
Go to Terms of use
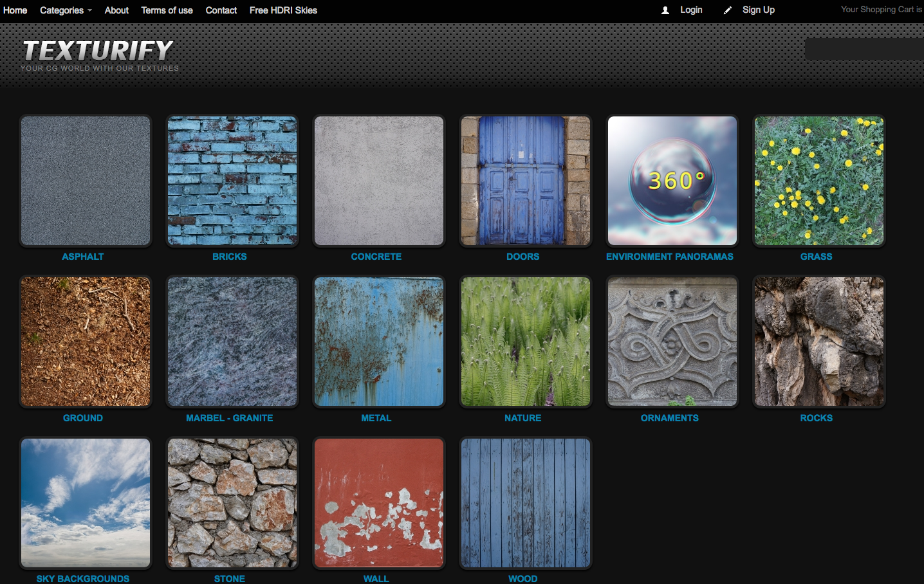click(167, 10)
